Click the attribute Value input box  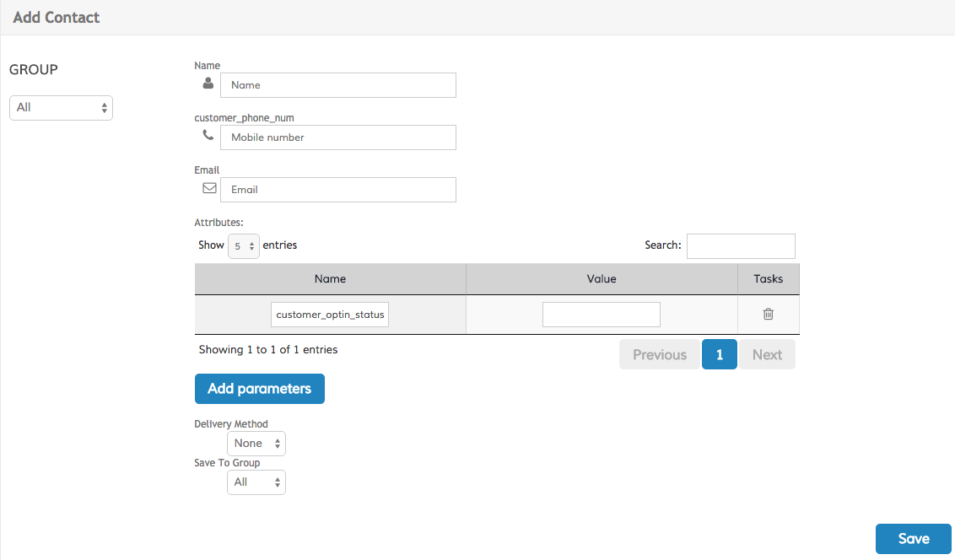[601, 315]
